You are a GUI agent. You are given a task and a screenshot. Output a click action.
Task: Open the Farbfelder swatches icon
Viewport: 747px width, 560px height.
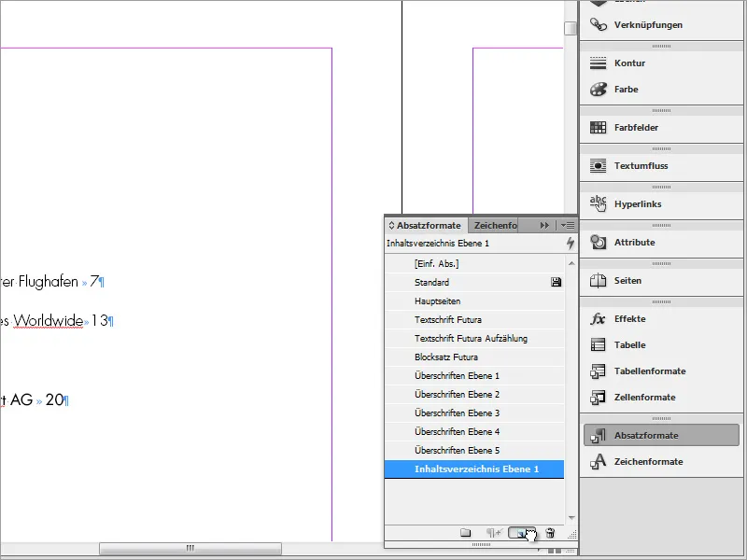click(599, 127)
